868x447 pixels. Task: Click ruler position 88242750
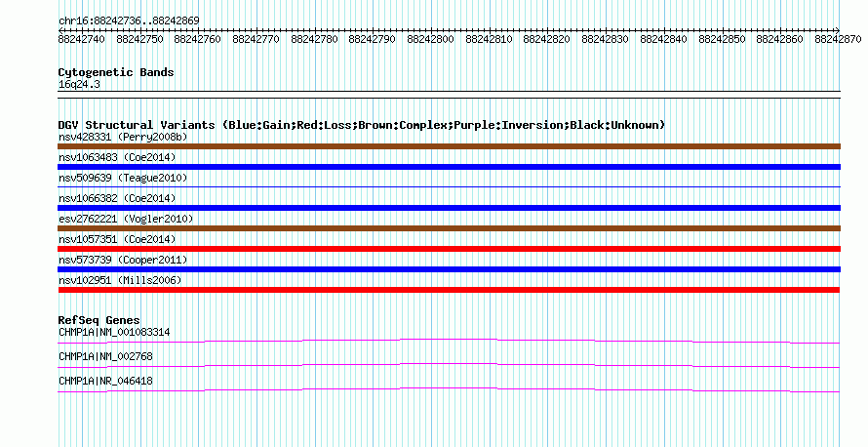pos(139,39)
